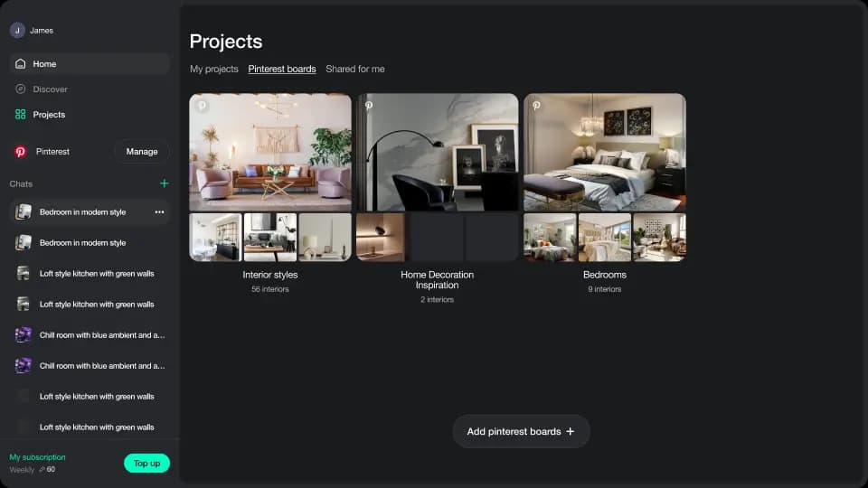Open the Shared for me tab
This screenshot has width=868, height=488.
(354, 70)
